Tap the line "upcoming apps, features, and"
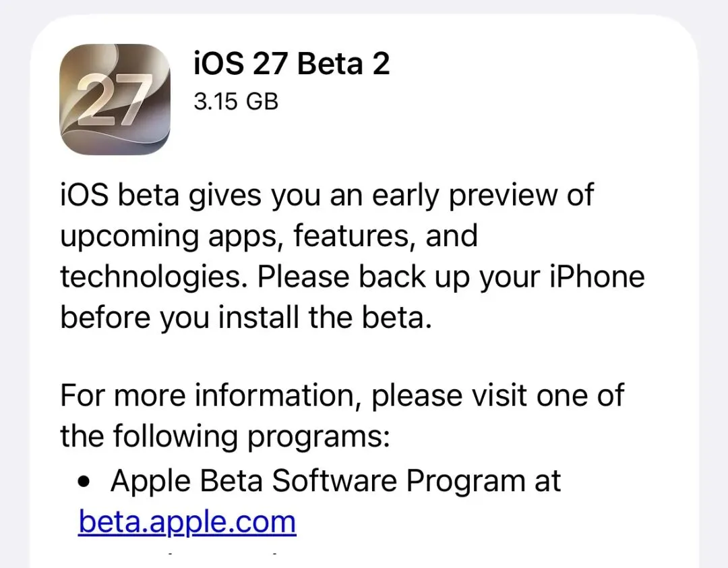 click(x=269, y=235)
